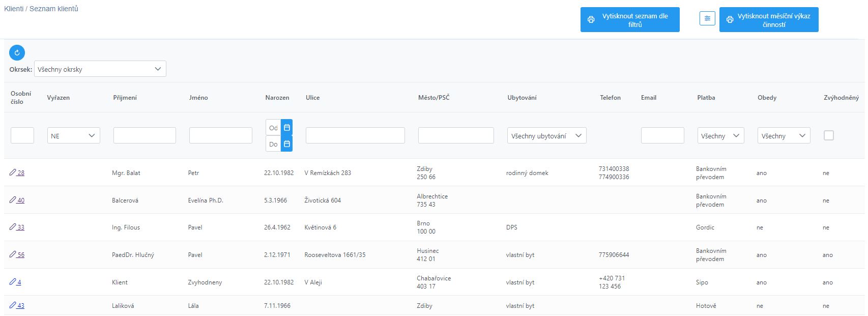Image resolution: width=868 pixels, height=316 pixels.
Task: Click 'Vytisknout seznam dle filtrů' button
Action: (630, 20)
